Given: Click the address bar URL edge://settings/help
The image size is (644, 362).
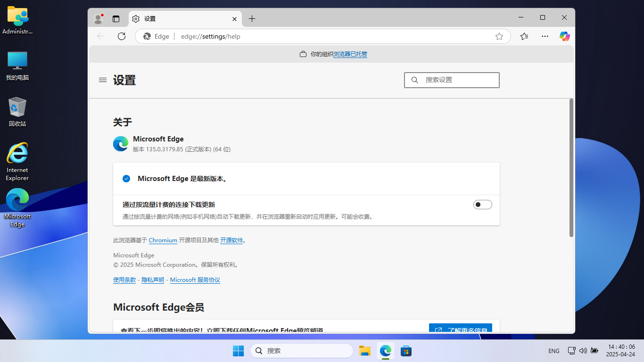Looking at the screenshot, I should 211,36.
